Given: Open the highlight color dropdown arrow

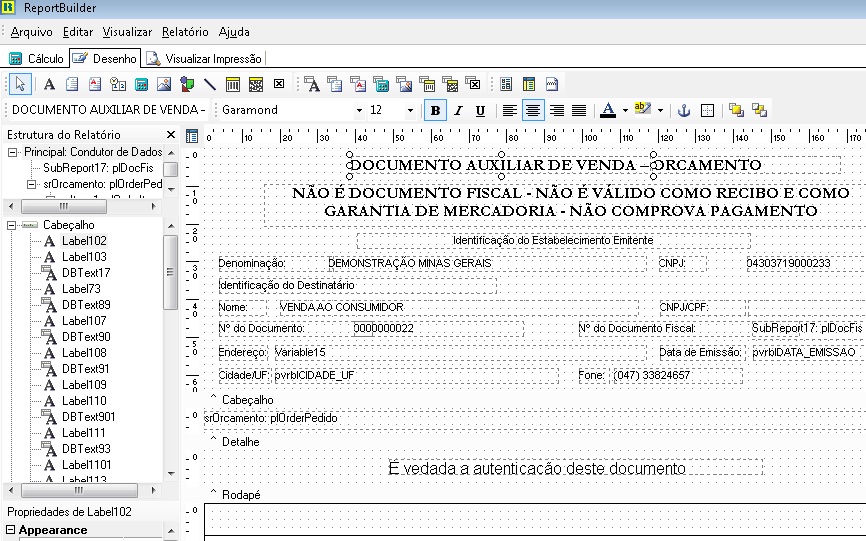Looking at the screenshot, I should click(x=660, y=110).
